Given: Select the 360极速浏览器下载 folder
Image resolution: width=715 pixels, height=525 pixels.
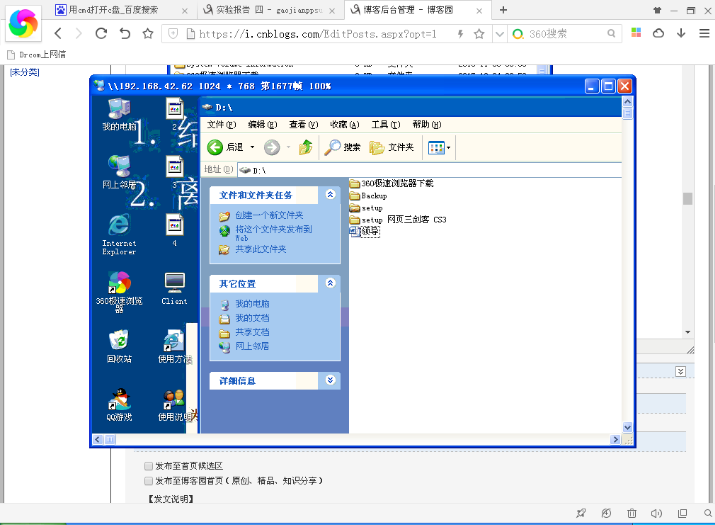Looking at the screenshot, I should (391, 183).
